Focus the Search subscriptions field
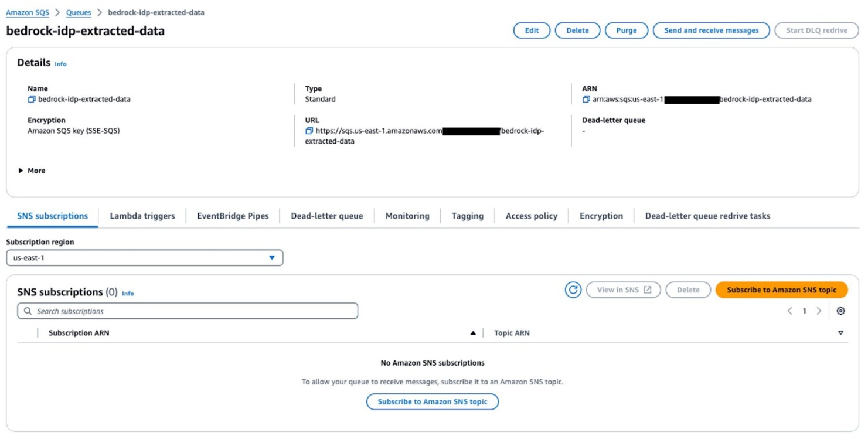Screen dimensions: 868x446 [x=188, y=311]
